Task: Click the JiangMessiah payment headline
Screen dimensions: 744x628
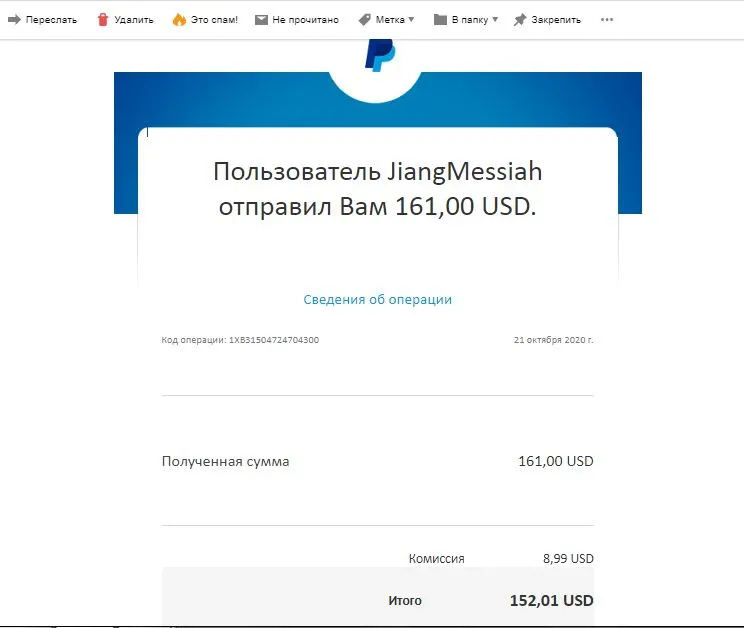Action: tap(378, 188)
